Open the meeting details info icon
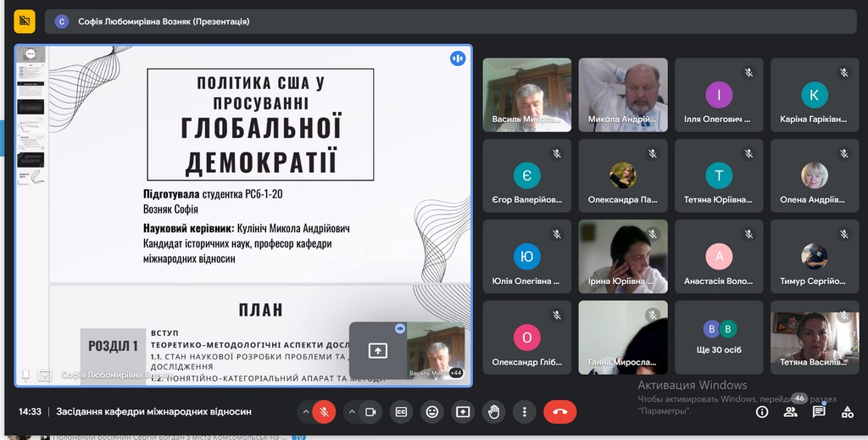This screenshot has width=868, height=440. [x=762, y=412]
